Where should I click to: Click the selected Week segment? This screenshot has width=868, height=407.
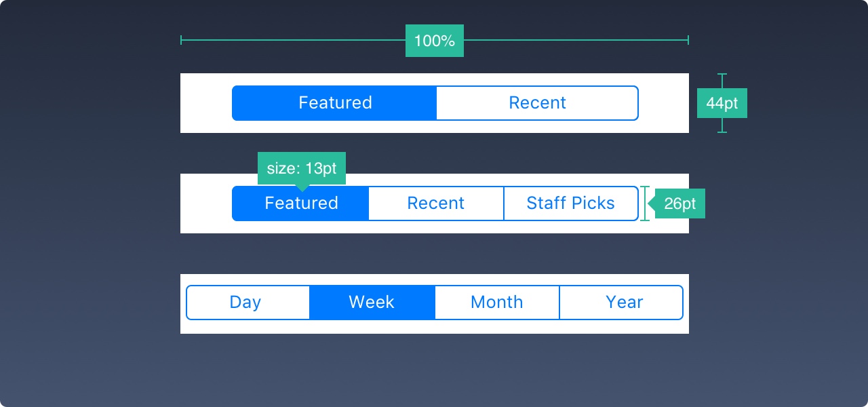(372, 303)
